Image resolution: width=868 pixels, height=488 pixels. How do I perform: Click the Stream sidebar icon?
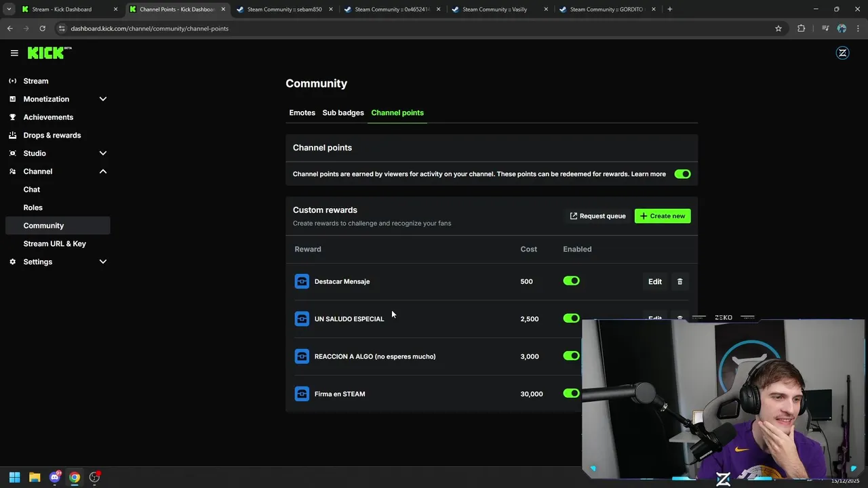pyautogui.click(x=12, y=81)
